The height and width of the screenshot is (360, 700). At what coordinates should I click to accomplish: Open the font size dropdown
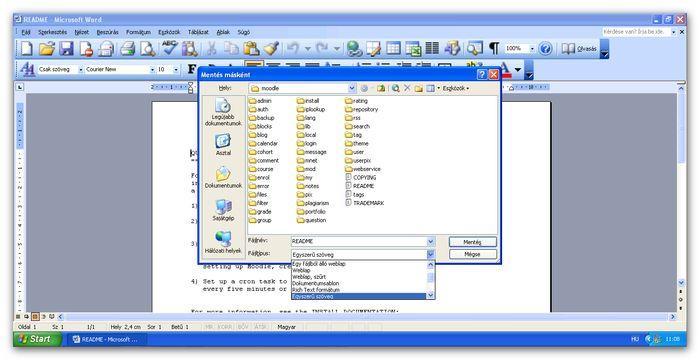tap(176, 70)
